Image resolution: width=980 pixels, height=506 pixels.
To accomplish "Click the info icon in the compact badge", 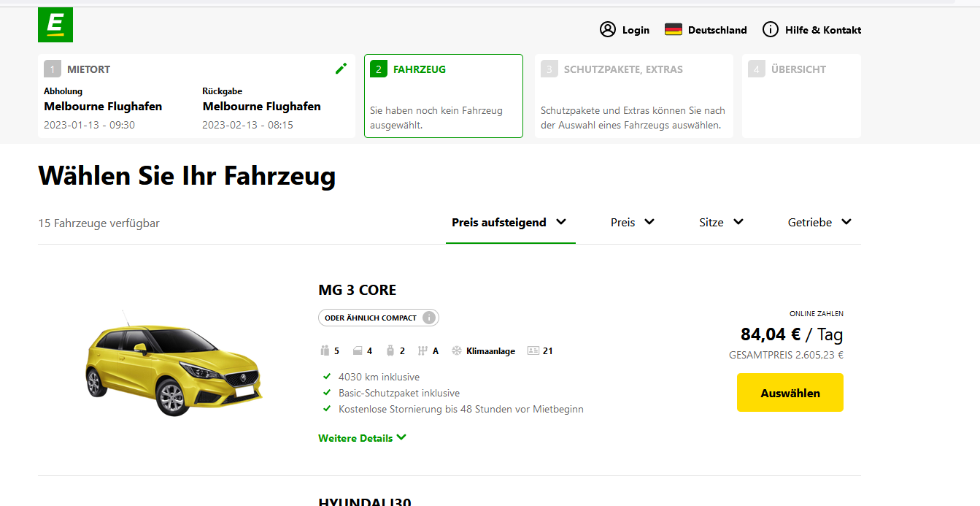I will [429, 318].
